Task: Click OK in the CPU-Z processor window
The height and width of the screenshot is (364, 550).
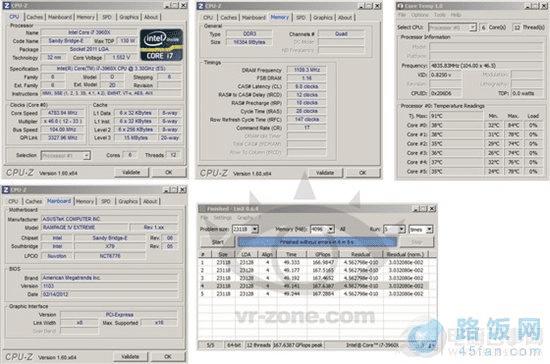Action: pyautogui.click(x=168, y=173)
